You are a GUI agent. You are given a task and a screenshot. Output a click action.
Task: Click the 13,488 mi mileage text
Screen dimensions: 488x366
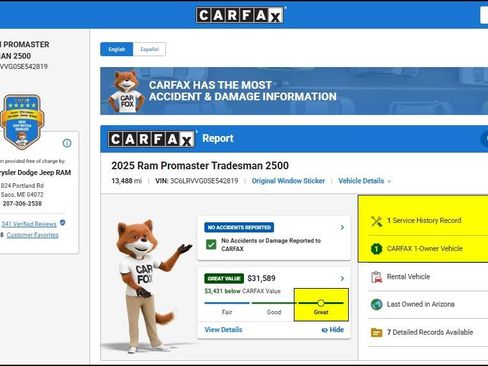click(126, 181)
